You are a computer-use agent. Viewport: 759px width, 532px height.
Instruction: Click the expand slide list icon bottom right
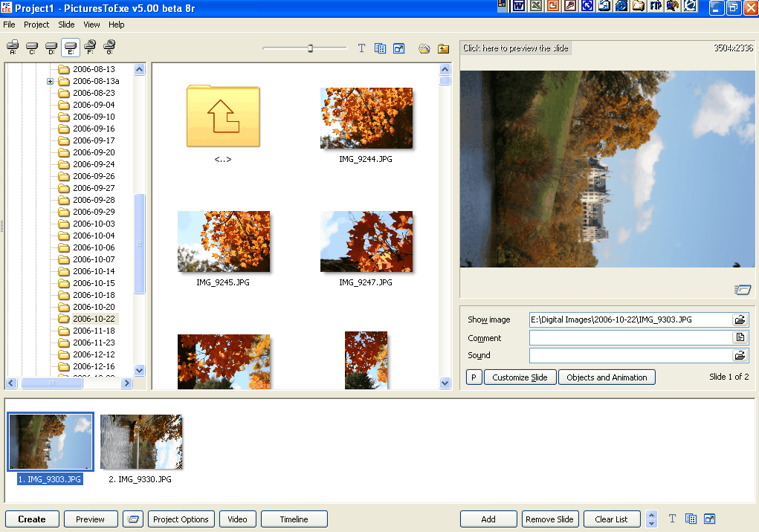tap(710, 519)
